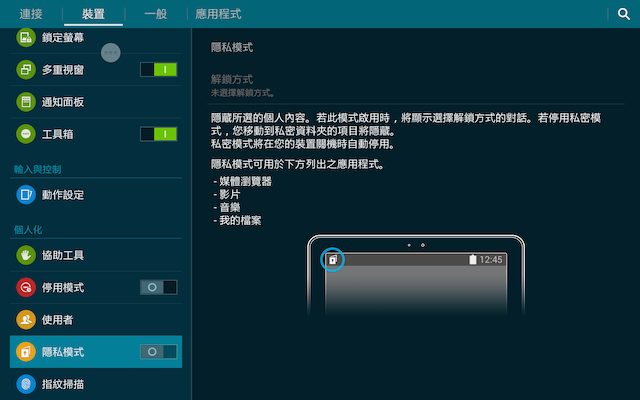Select the 鎖定螢幕 lock screen icon
The height and width of the screenshot is (400, 640).
26,38
